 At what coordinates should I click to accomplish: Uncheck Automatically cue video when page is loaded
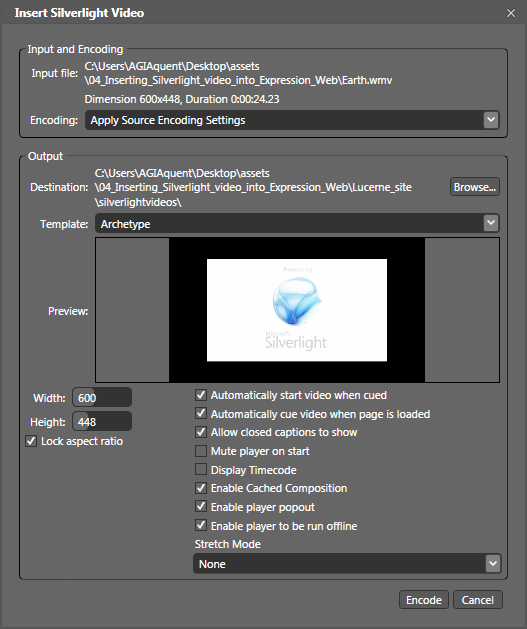coord(201,414)
